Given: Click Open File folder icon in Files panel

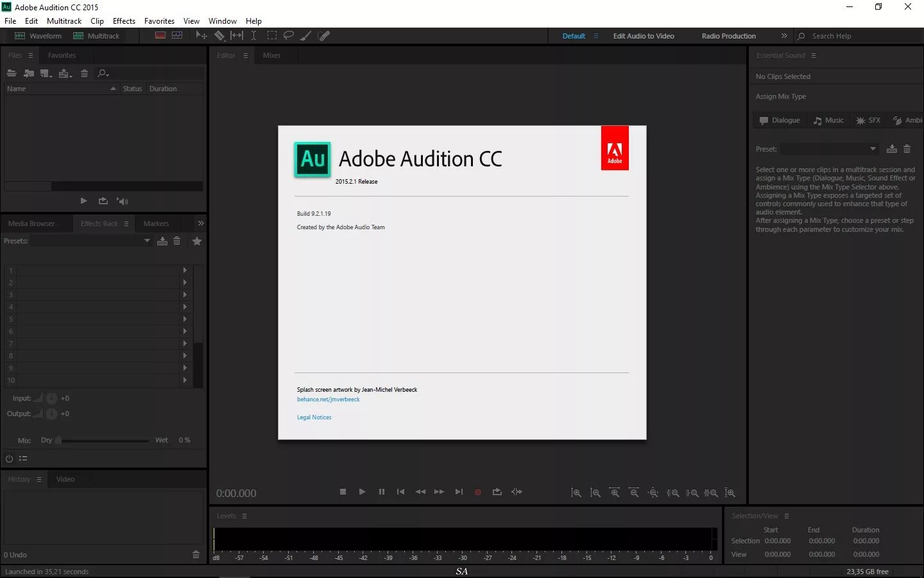Looking at the screenshot, I should click(12, 73).
